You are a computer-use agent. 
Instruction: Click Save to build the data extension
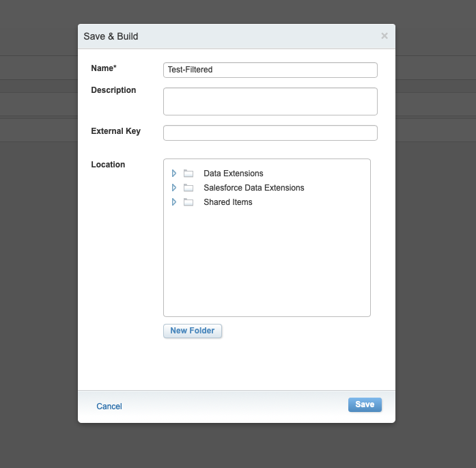[365, 404]
